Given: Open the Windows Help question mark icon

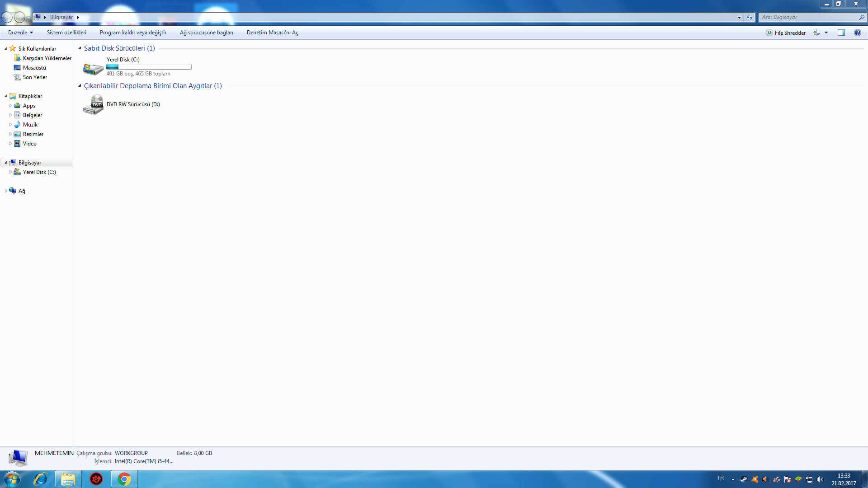Looking at the screenshot, I should (x=858, y=33).
